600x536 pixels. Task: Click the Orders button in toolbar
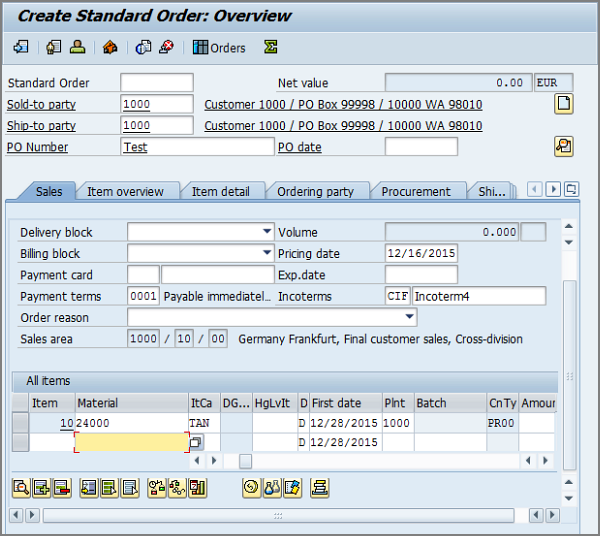click(x=219, y=47)
